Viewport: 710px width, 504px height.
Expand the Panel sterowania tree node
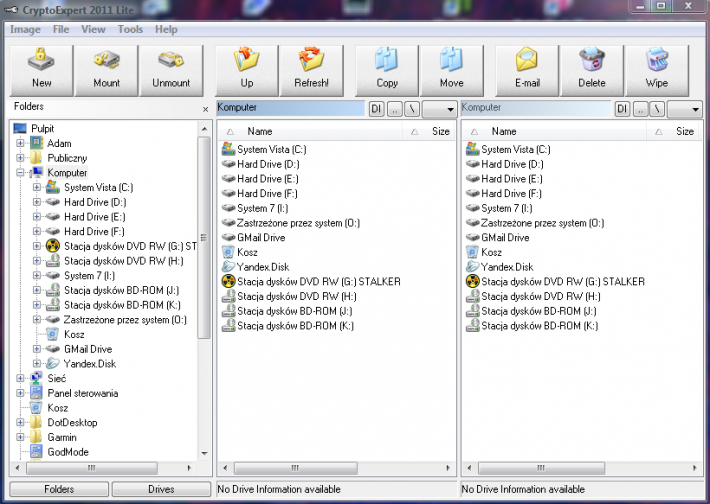pyautogui.click(x=20, y=393)
